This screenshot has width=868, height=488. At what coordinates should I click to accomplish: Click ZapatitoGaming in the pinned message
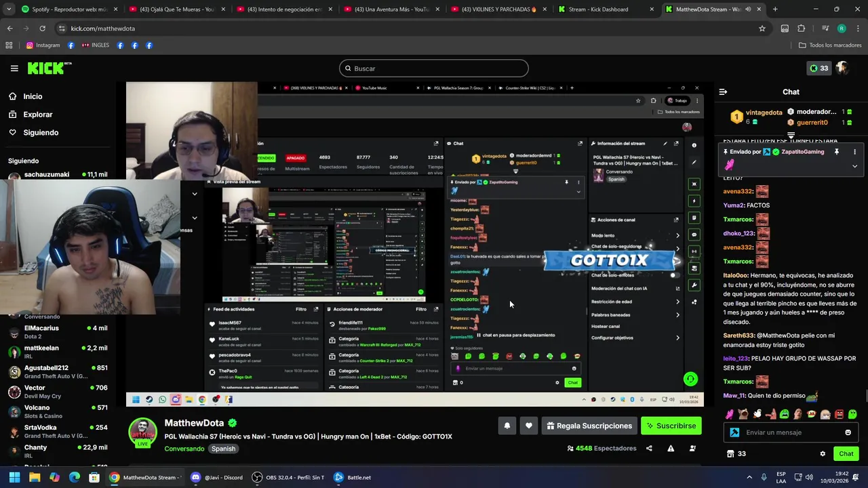point(803,152)
